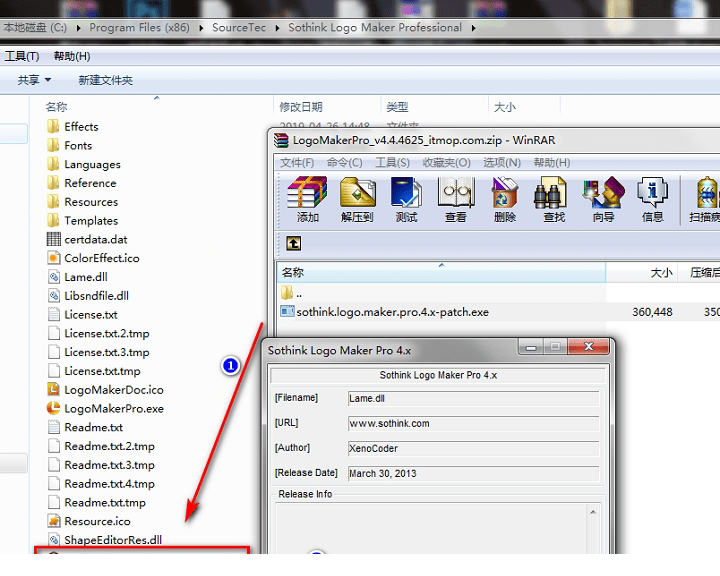Select the Resource.ico file

89,521
